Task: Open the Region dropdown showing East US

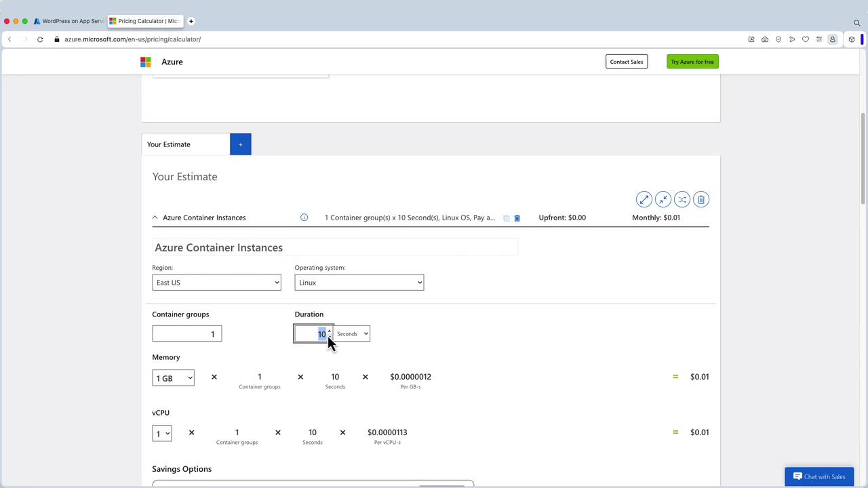Action: coord(216,283)
